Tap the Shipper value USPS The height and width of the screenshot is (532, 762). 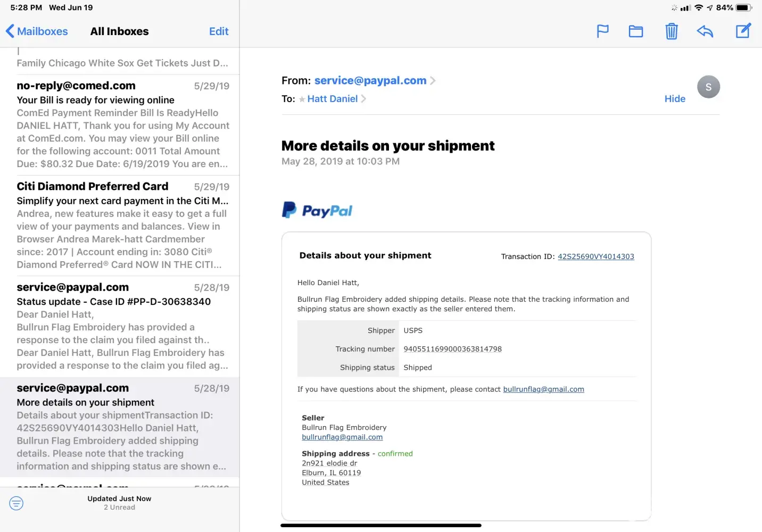413,330
